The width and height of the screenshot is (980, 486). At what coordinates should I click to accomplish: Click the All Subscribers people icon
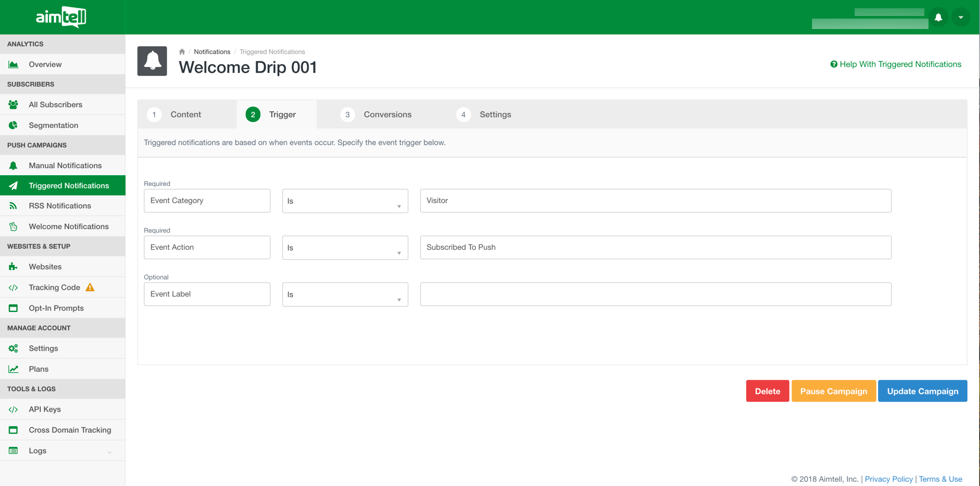13,105
